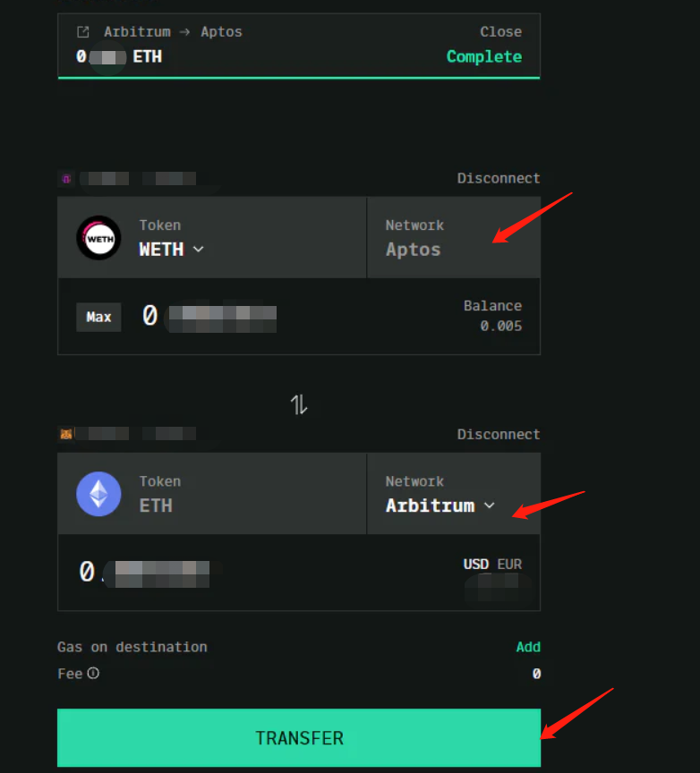Expand the WETH token dropdown
This screenshot has height=773, width=700.
click(172, 250)
